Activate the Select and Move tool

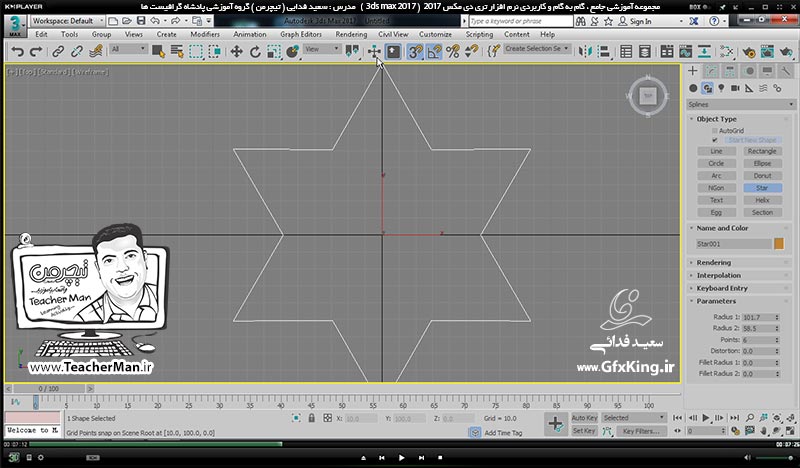(236, 51)
